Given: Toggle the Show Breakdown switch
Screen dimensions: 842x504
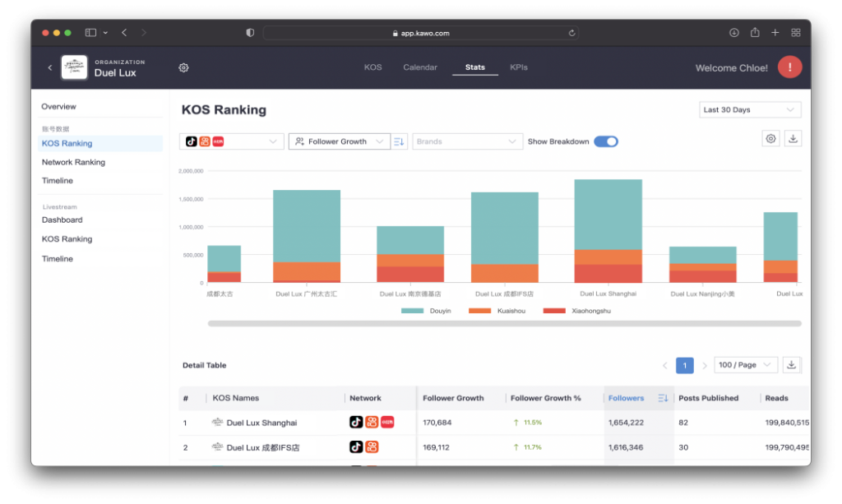Looking at the screenshot, I should [606, 141].
